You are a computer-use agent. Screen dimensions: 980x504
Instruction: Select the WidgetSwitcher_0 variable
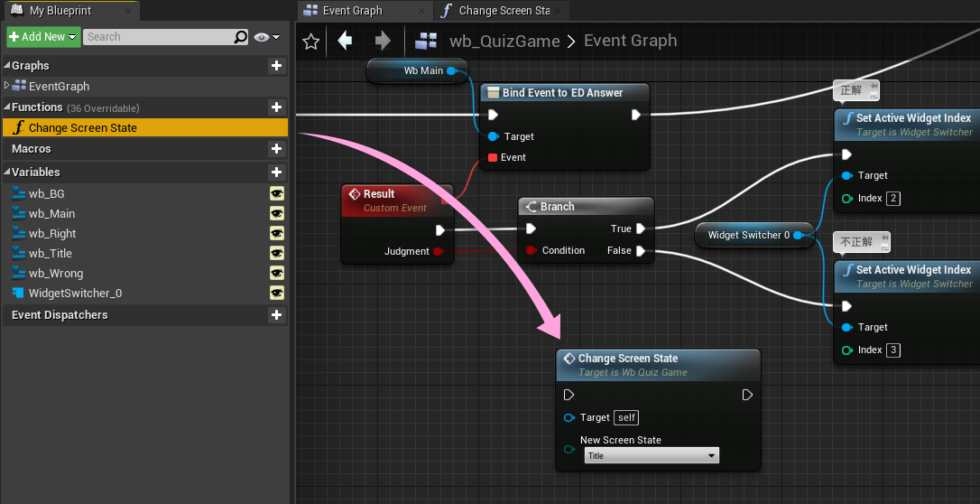[x=75, y=294]
